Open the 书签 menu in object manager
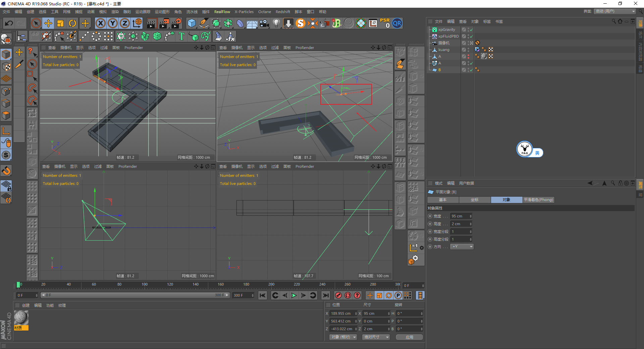 tap(499, 21)
